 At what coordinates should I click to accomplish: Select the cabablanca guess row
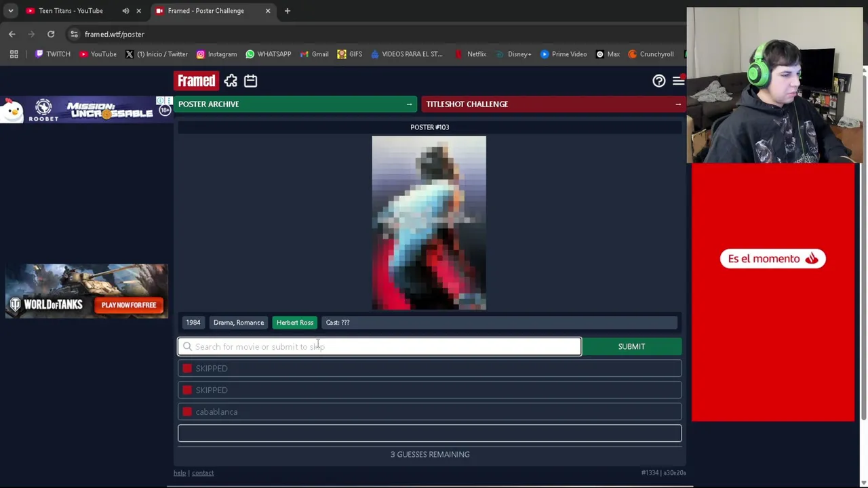click(x=430, y=411)
